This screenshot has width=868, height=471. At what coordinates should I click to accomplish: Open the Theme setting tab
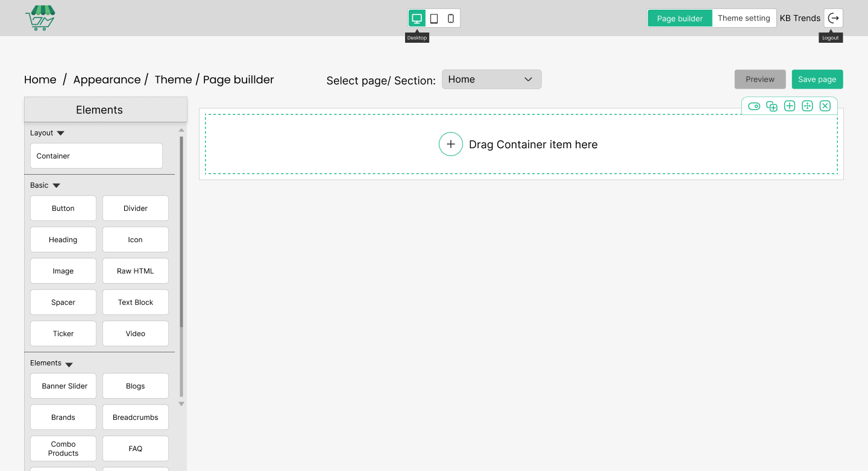[744, 18]
